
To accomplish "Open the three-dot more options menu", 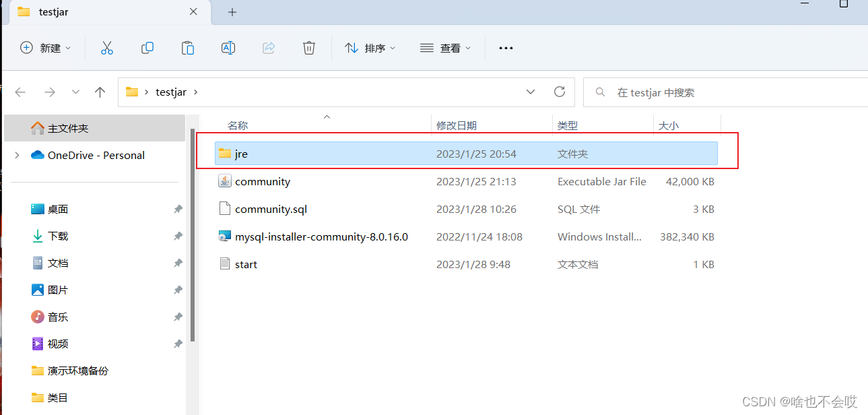I will click(x=506, y=48).
